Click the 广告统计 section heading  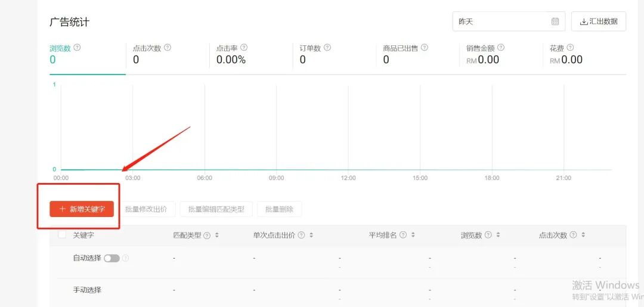point(69,21)
